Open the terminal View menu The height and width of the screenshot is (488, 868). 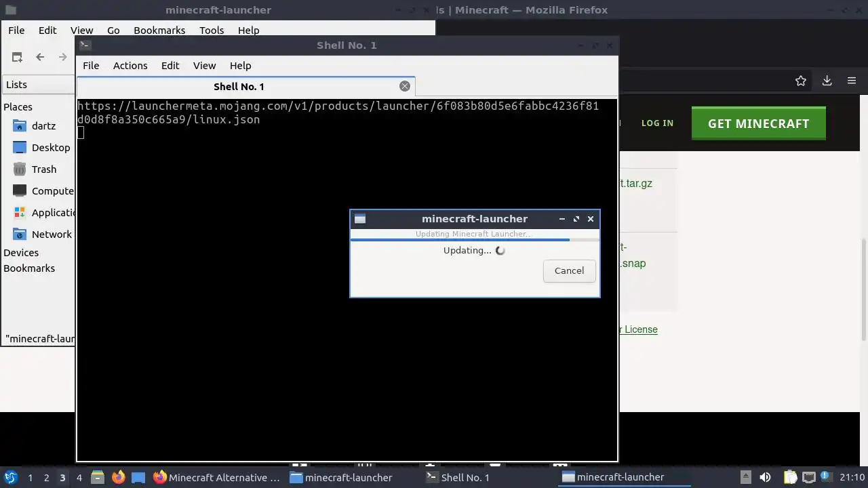tap(204, 66)
